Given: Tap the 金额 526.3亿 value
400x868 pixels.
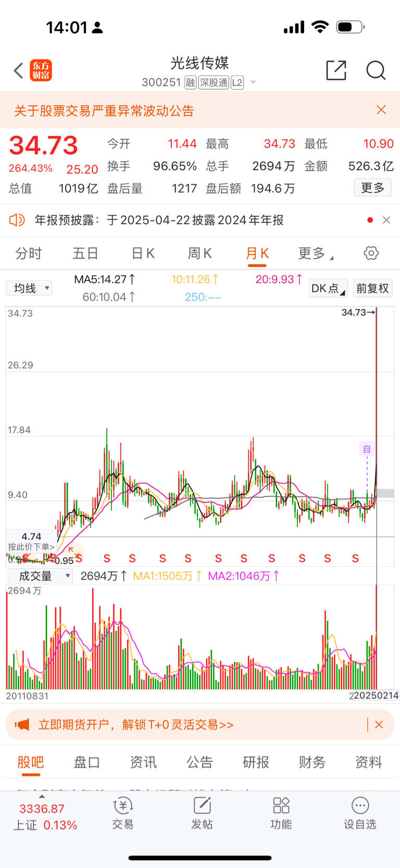Looking at the screenshot, I should coord(371,166).
